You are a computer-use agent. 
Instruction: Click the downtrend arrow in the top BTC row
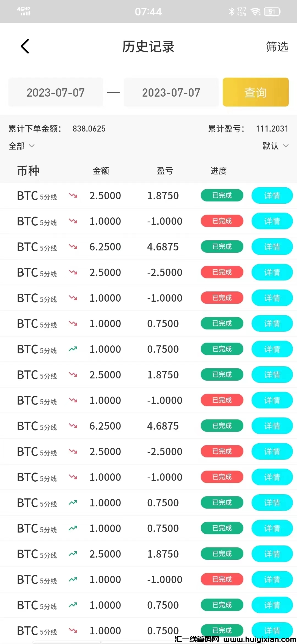point(73,196)
